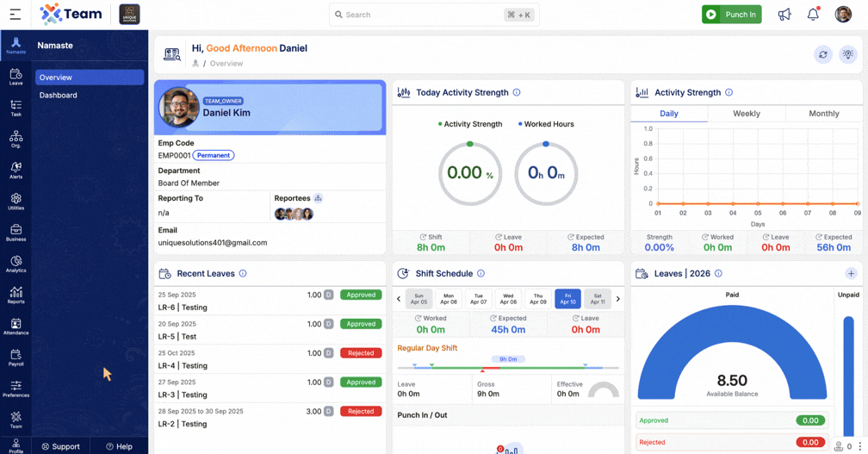Open the user profile avatar menu
The image size is (868, 454).
(x=843, y=15)
